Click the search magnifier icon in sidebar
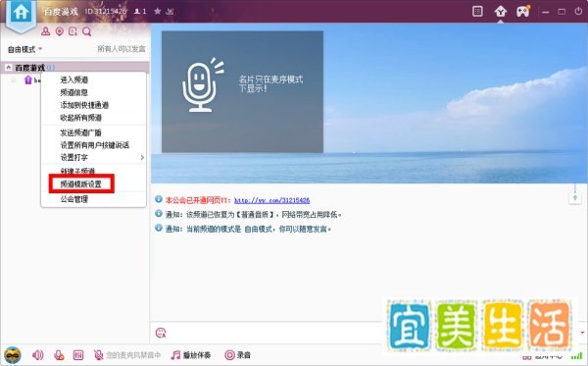Screen dimensions: 588x366 (86, 31)
